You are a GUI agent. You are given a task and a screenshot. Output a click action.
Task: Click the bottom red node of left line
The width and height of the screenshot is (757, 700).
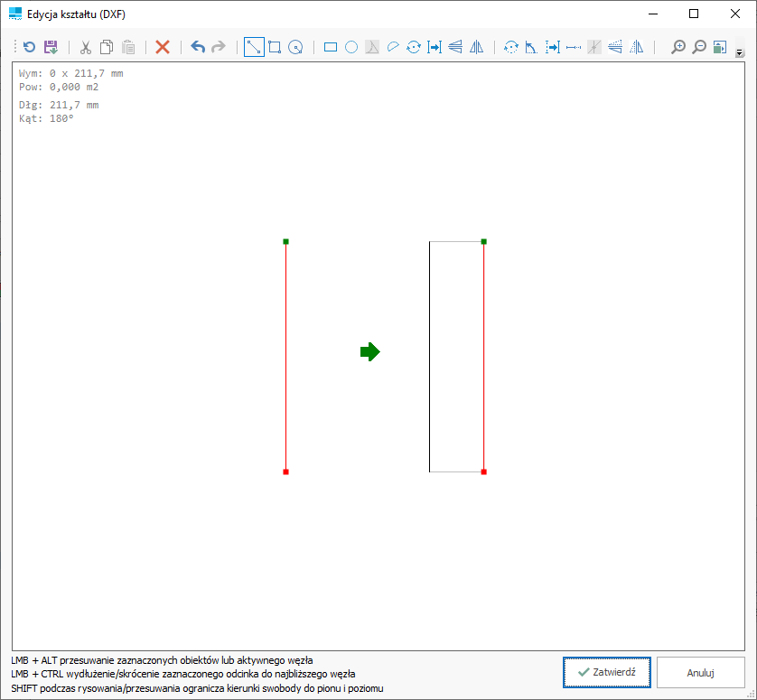pos(285,471)
